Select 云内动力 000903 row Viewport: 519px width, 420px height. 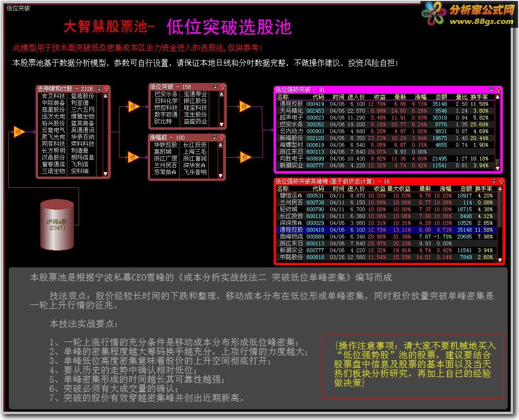(386, 131)
